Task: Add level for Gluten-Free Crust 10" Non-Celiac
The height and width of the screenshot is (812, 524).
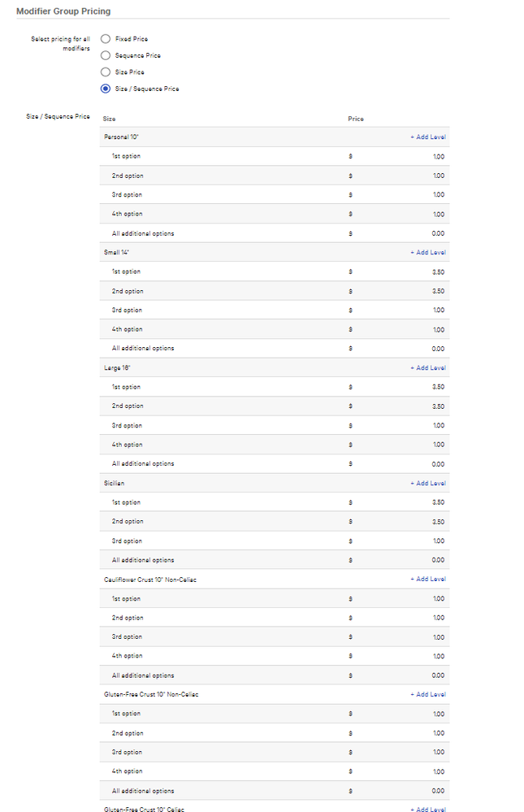Action: pos(427,695)
